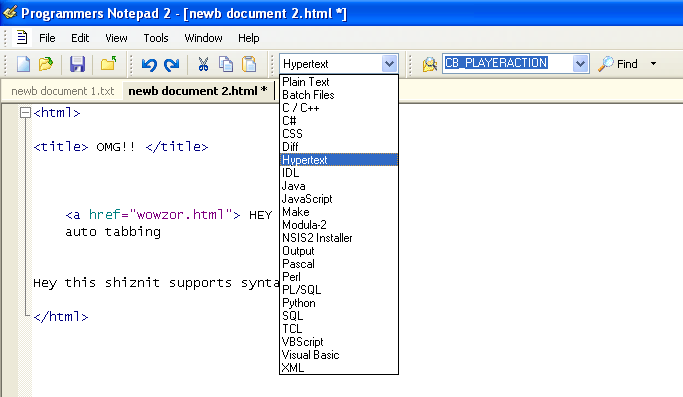Collapse the language scheme dropdown arrow
This screenshot has width=683, height=397.
389,64
